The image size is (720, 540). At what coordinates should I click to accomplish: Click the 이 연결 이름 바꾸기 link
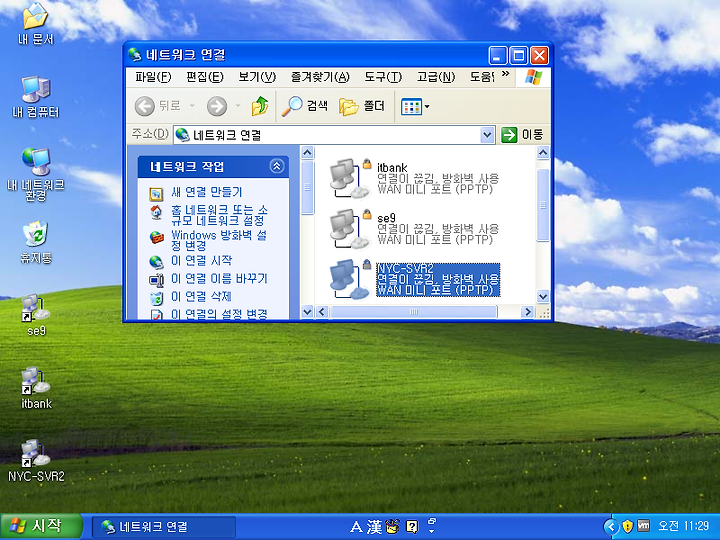[x=219, y=279]
